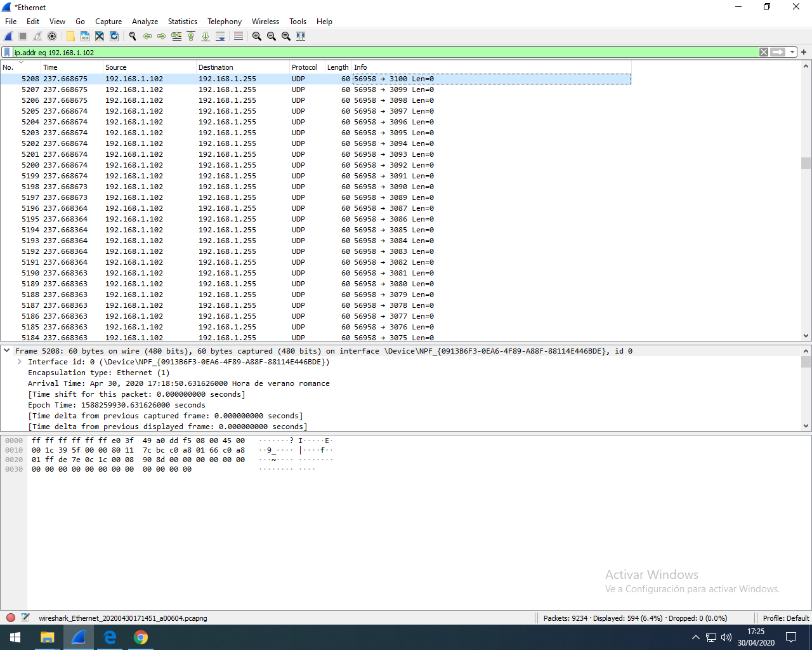This screenshot has height=650, width=812.
Task: Stop the running packet capture
Action: (23, 36)
